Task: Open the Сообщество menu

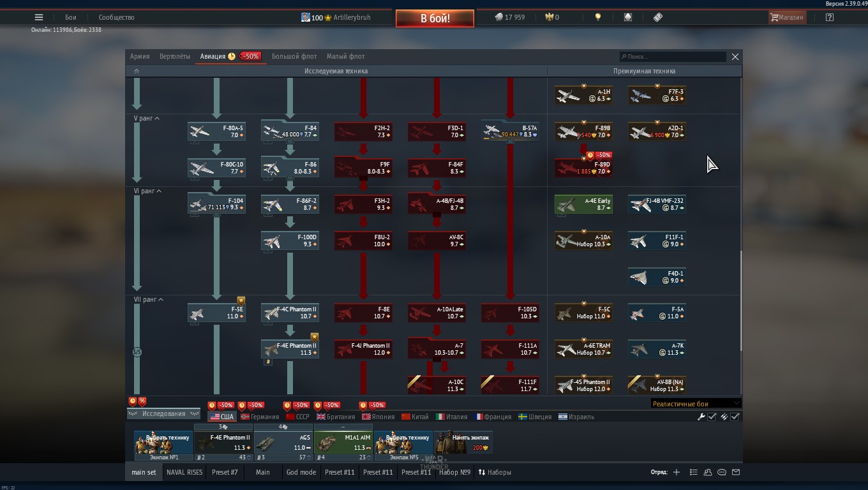Action: [116, 17]
